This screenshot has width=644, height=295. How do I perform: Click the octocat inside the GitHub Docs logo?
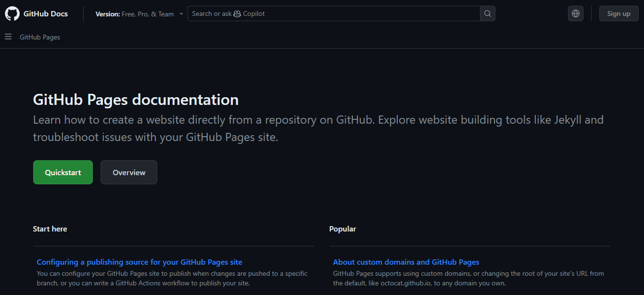[12, 13]
